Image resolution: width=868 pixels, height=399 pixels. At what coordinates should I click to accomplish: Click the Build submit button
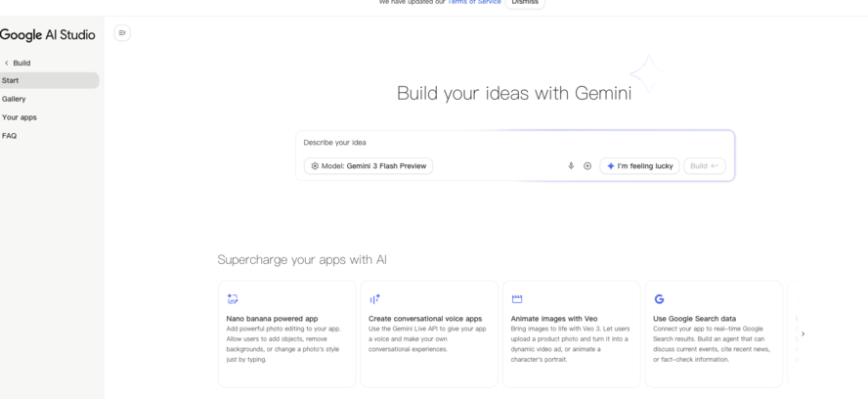tap(704, 165)
